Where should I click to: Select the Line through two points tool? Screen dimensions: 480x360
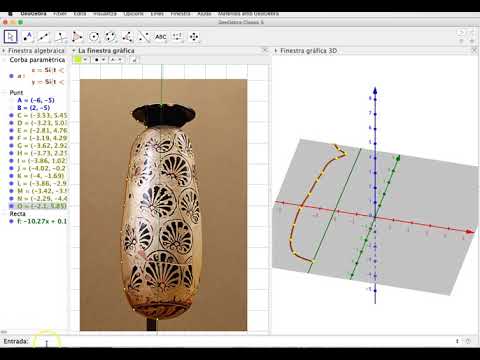click(44, 37)
